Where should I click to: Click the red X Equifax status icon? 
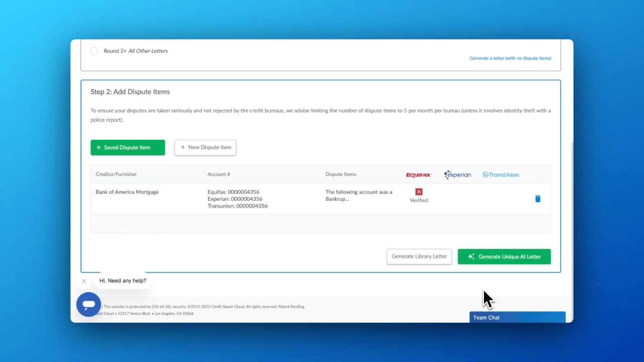419,192
